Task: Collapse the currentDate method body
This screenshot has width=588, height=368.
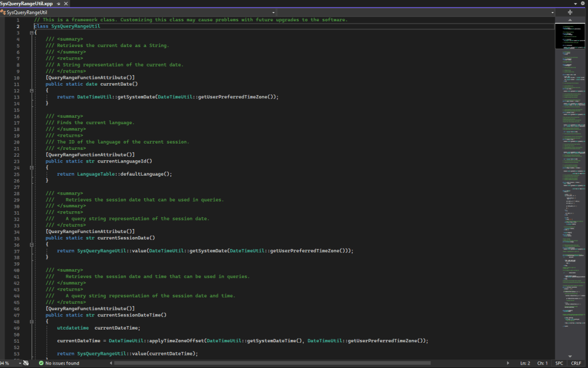Action: 31,91
